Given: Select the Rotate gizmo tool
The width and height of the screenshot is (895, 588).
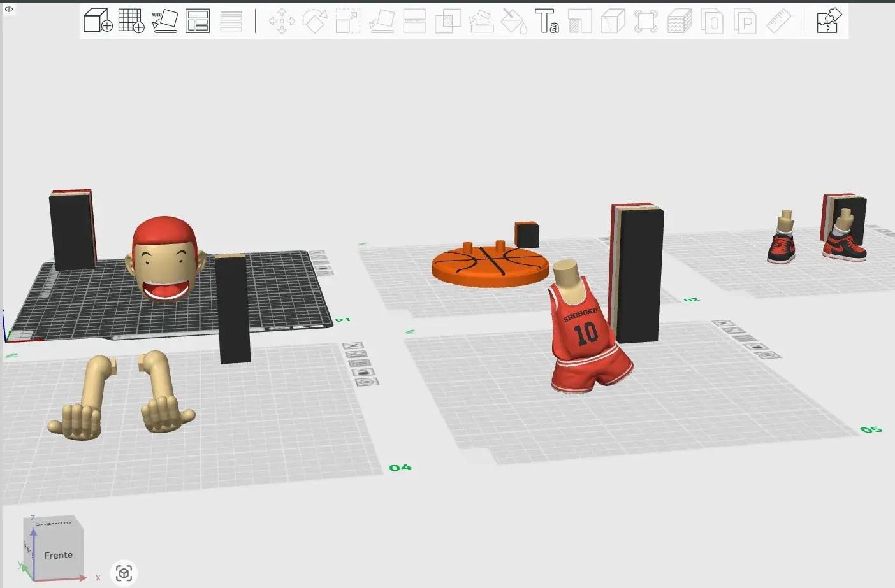Looking at the screenshot, I should click(x=315, y=21).
